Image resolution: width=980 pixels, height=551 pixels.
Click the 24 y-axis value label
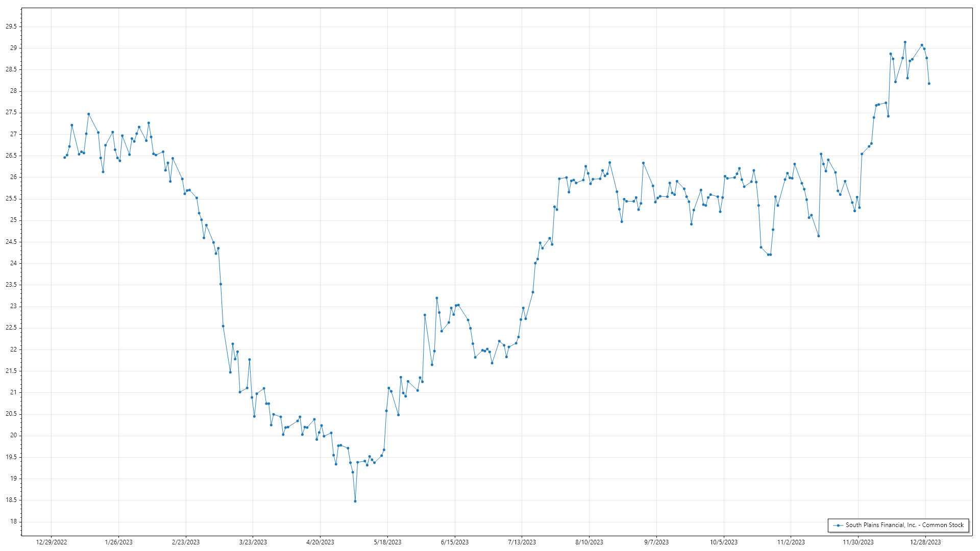pyautogui.click(x=13, y=263)
